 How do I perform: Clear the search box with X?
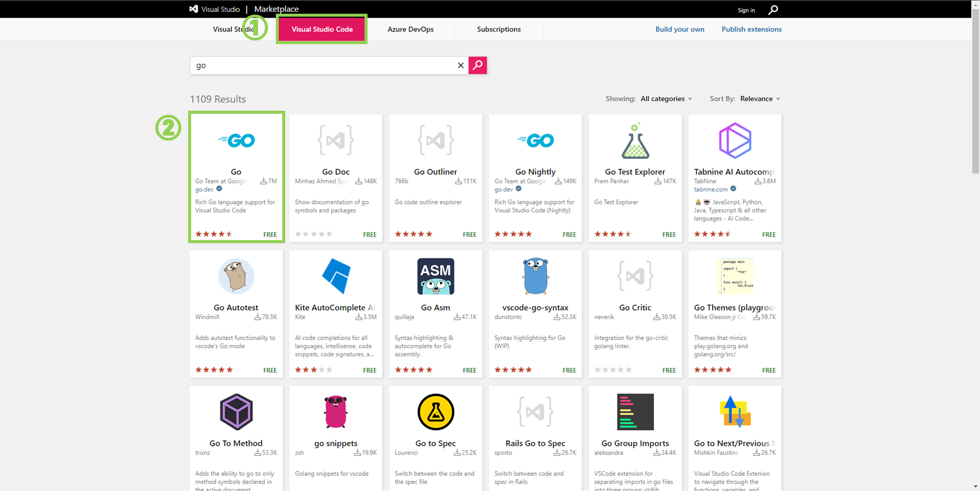click(461, 65)
